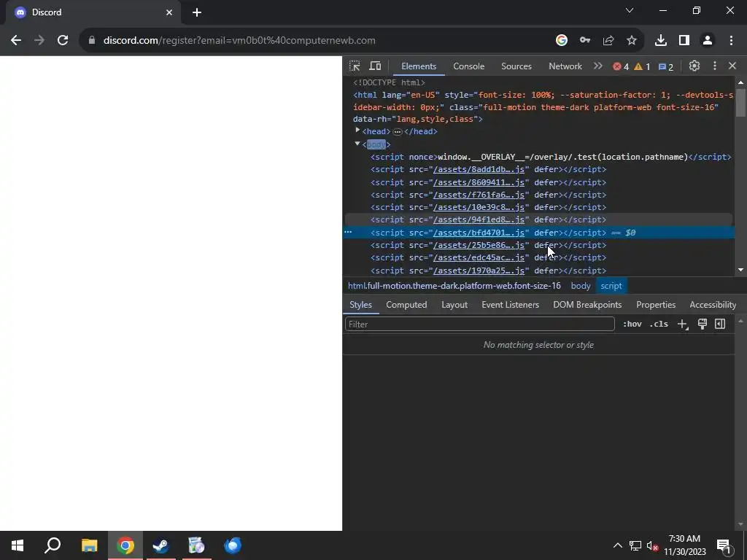Share this page icon

pos(608,41)
